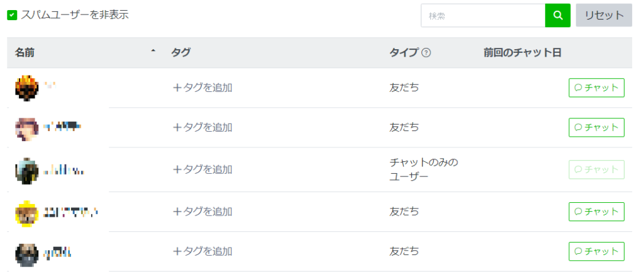Open チャット for the fourth row user
The height and width of the screenshot is (274, 644).
pos(596,212)
